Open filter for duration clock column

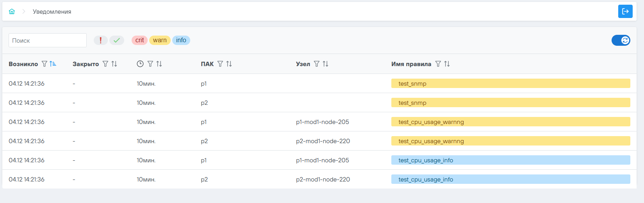click(x=150, y=64)
